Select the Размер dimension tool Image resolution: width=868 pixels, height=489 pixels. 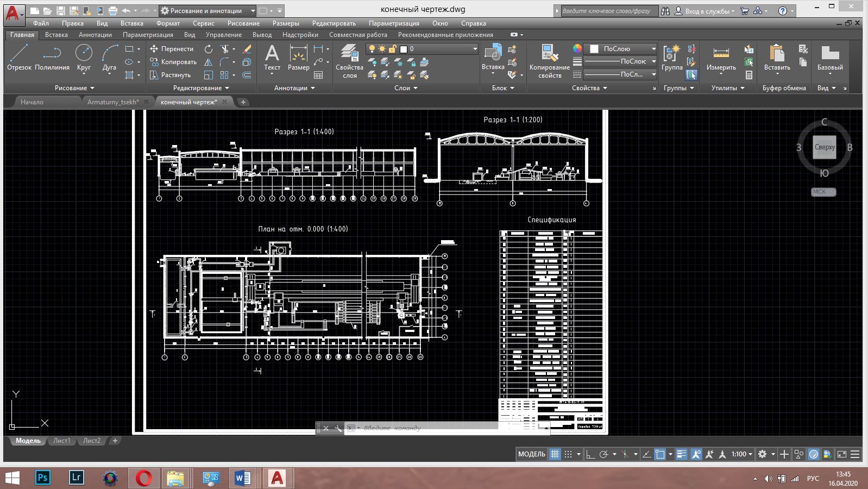coord(298,58)
